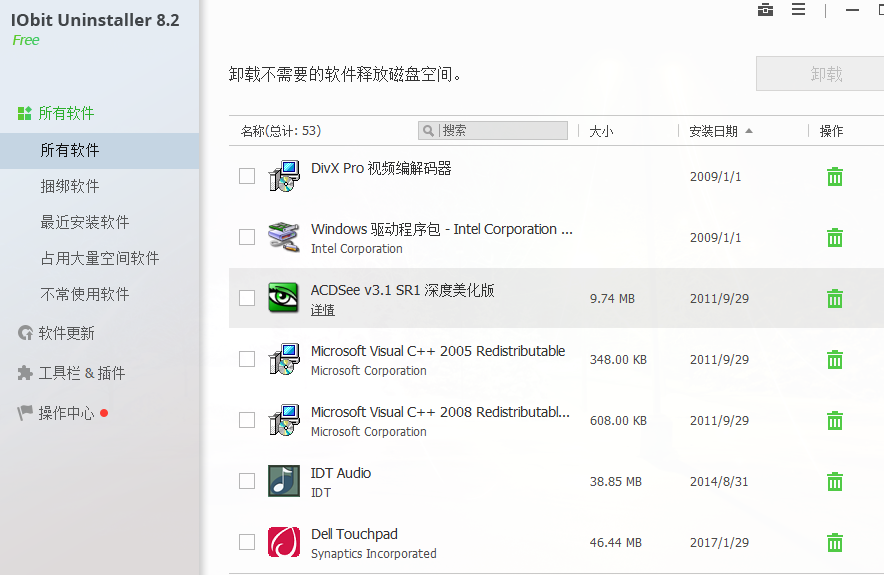Click the trash icon for Dell Touchpad
The image size is (884, 575).
[834, 543]
